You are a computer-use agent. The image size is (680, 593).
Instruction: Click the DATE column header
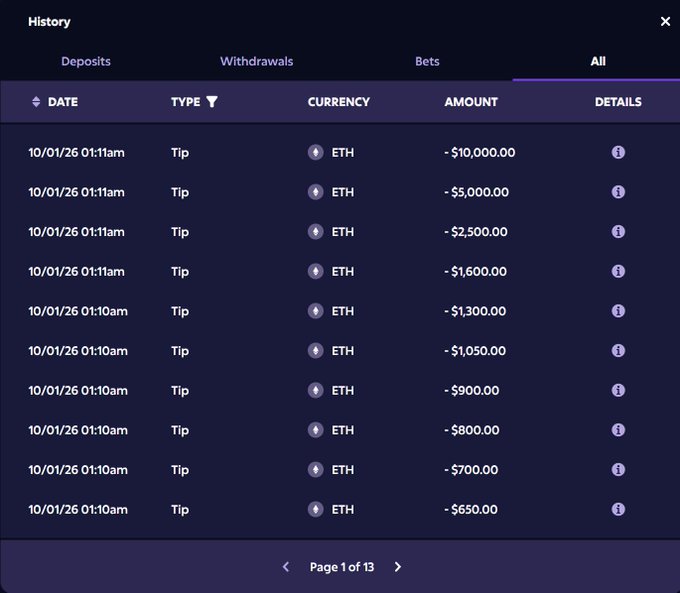63,102
